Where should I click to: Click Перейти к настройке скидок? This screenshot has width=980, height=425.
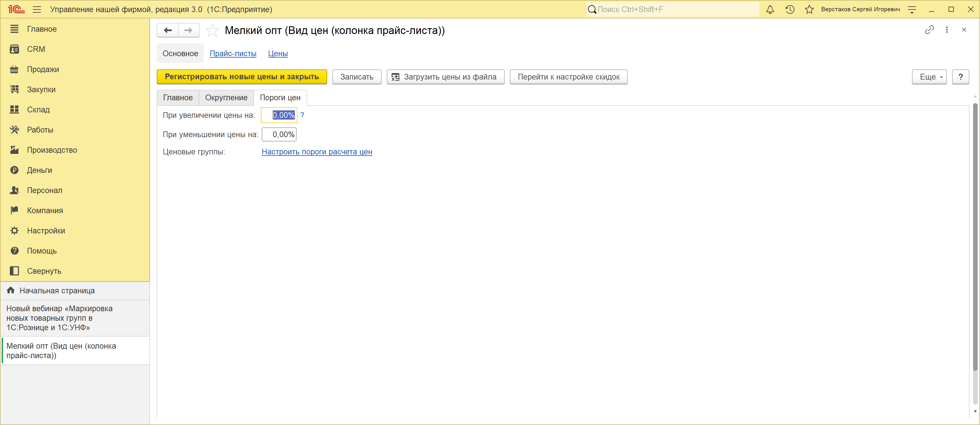point(569,77)
